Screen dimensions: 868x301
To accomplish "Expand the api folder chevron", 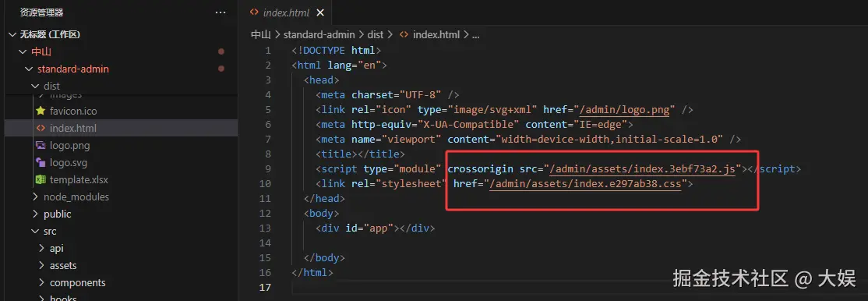I will point(41,248).
